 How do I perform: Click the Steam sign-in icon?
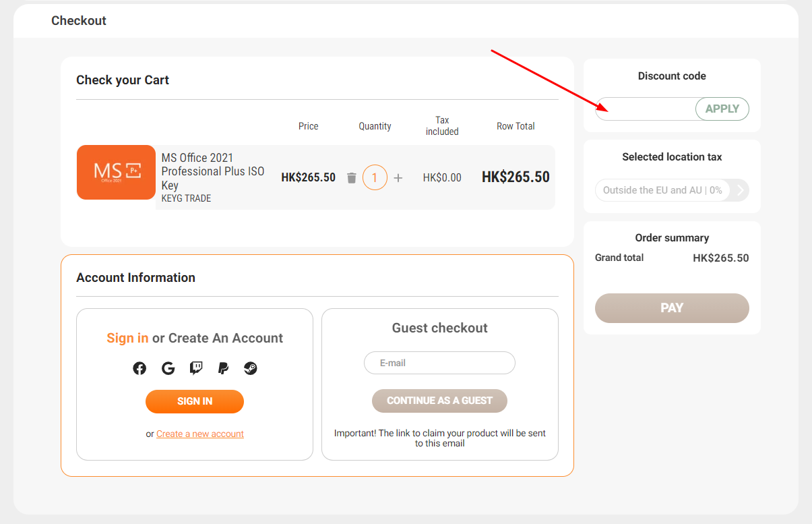(251, 368)
